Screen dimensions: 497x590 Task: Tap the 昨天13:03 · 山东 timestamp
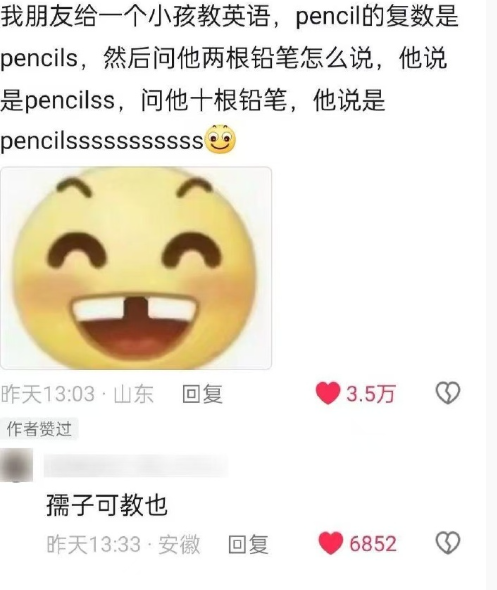(x=77, y=394)
